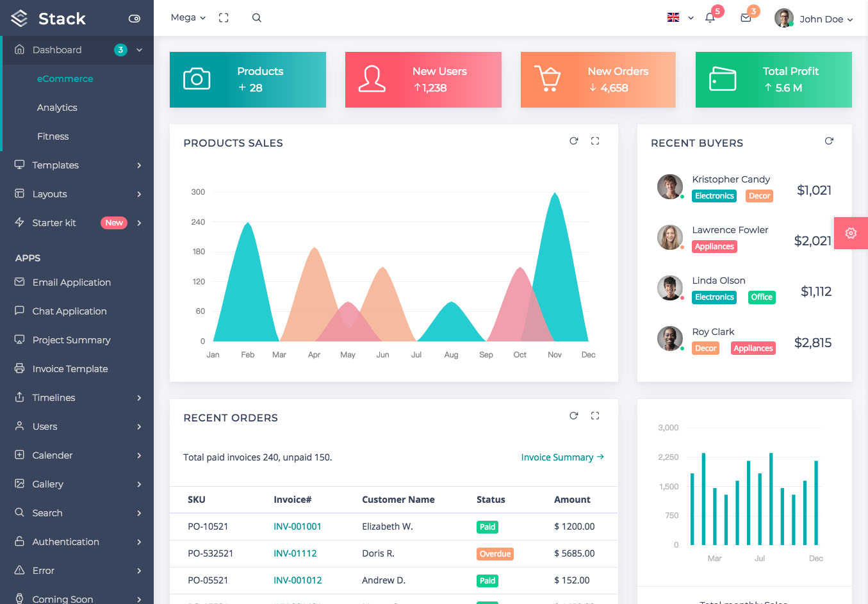The width and height of the screenshot is (868, 604).
Task: Expand the Layouts menu
Action: point(77,194)
